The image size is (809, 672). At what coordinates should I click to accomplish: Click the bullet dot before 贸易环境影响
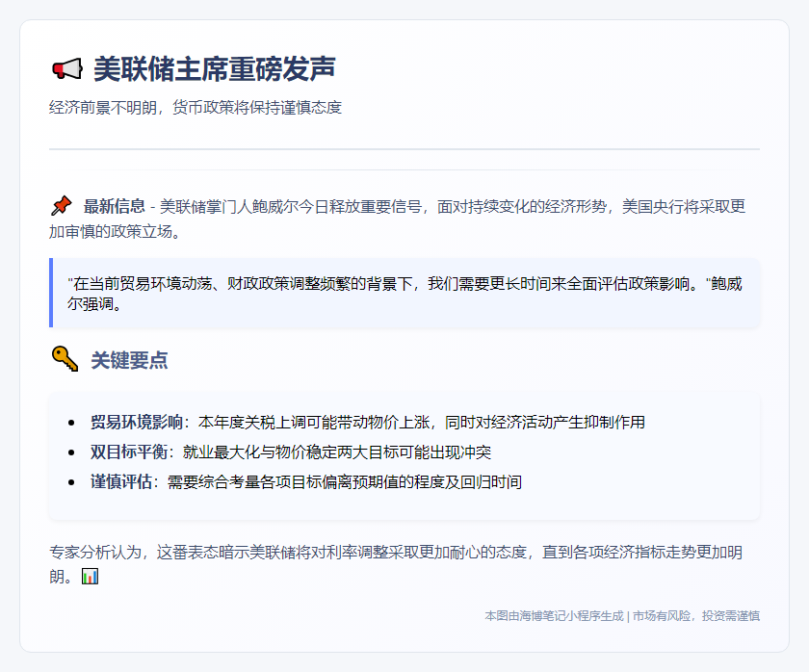72,423
